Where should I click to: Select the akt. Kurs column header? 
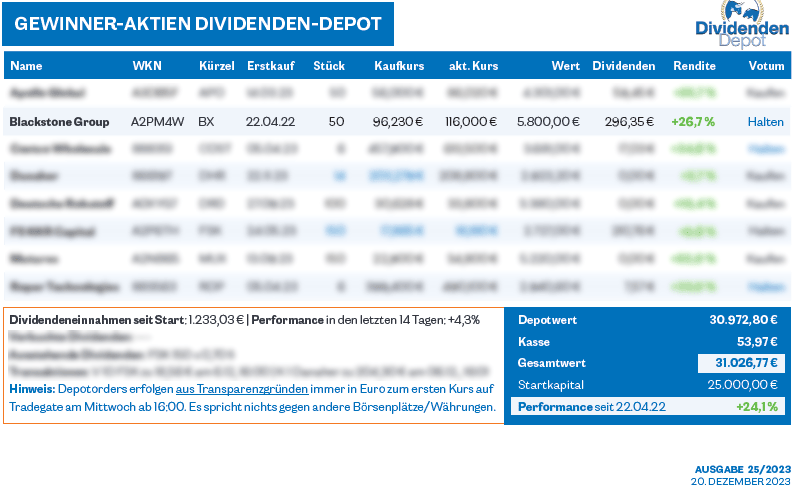tap(473, 66)
